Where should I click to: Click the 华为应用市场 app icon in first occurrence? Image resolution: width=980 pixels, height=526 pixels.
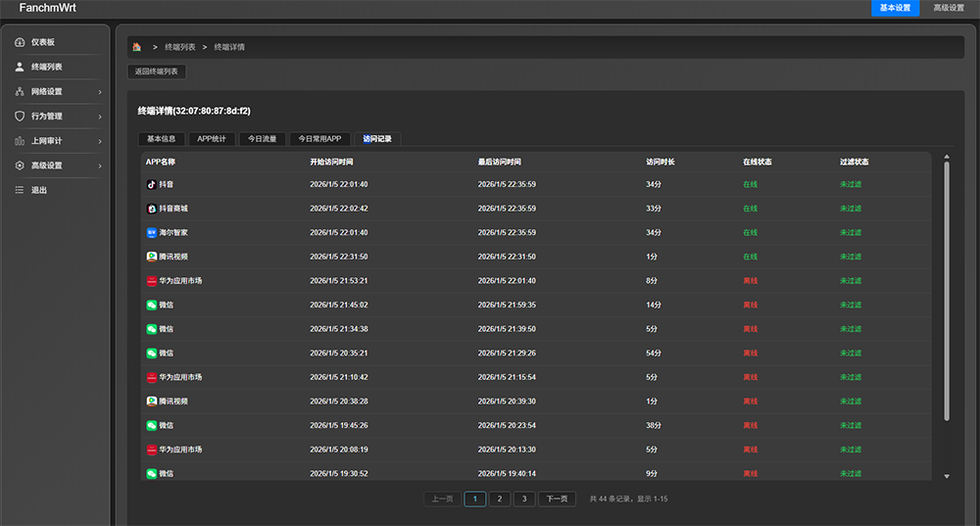point(152,281)
